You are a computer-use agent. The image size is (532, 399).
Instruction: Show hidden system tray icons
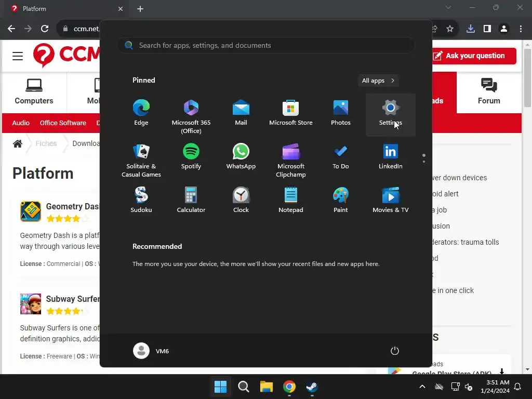(422, 387)
